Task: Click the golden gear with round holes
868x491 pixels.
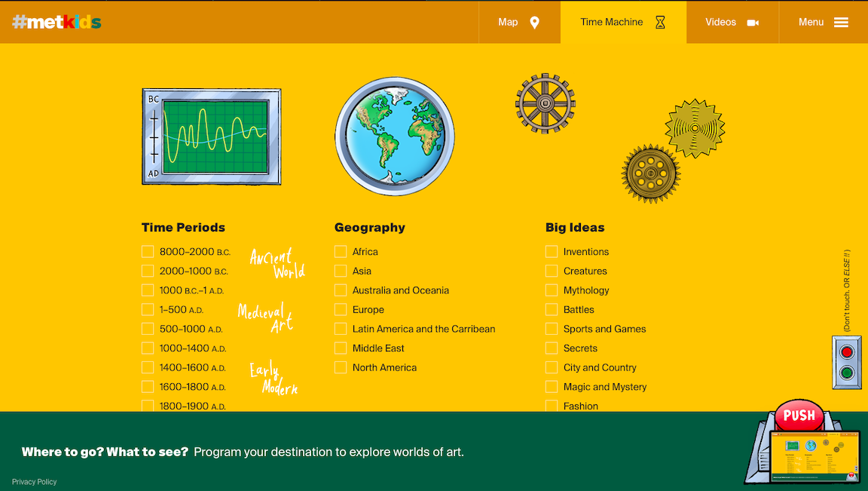Action: pos(650,174)
